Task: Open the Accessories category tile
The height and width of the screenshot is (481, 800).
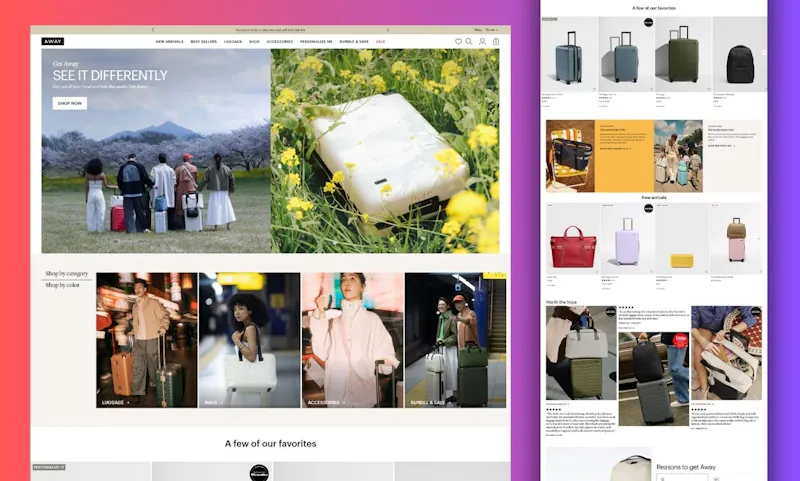Action: [x=353, y=340]
